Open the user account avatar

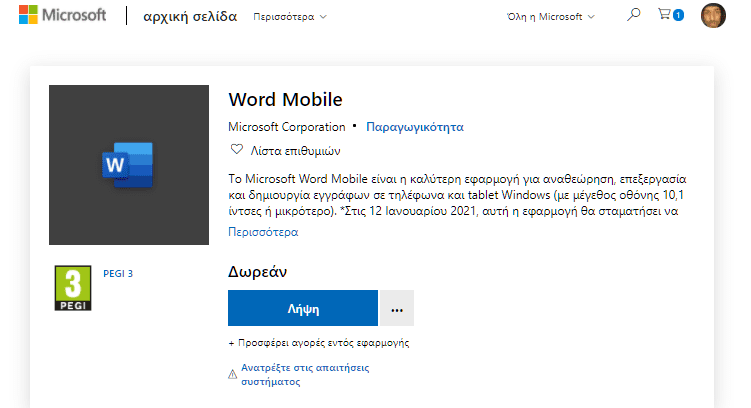[x=713, y=15]
